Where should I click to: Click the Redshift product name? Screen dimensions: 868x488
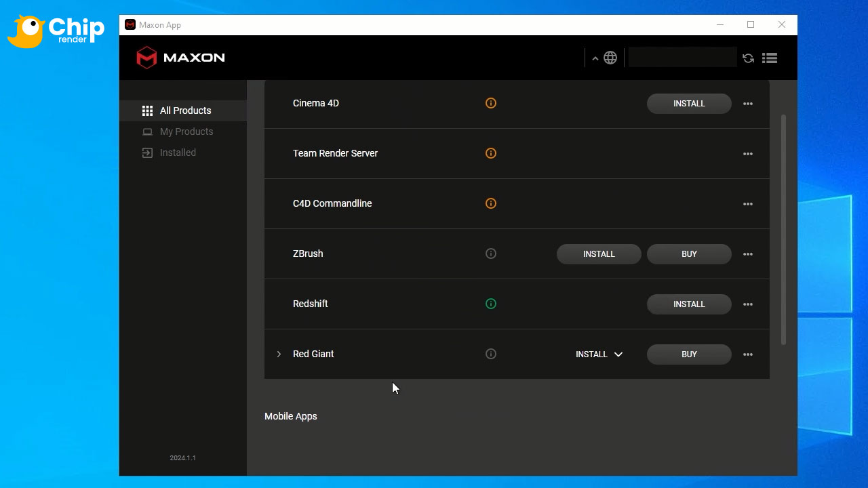point(311,304)
